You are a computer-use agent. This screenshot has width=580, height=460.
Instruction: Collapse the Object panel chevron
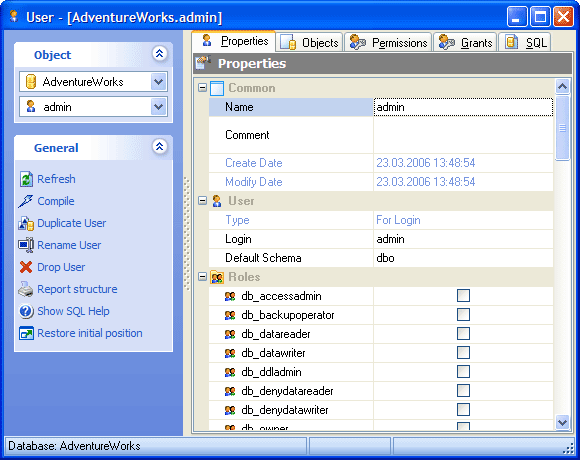[x=159, y=54]
